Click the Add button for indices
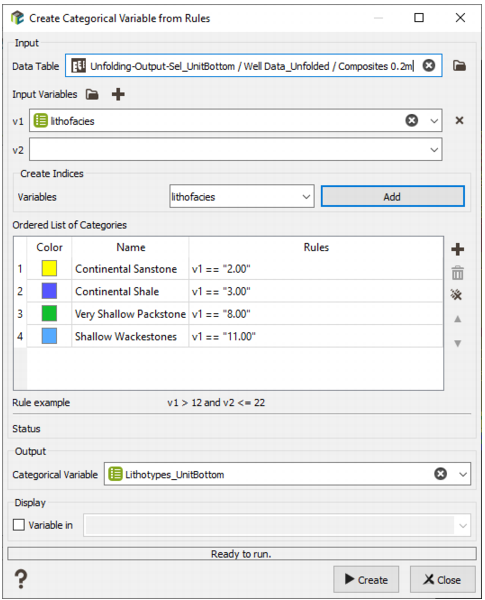The image size is (485, 600). coord(392,197)
